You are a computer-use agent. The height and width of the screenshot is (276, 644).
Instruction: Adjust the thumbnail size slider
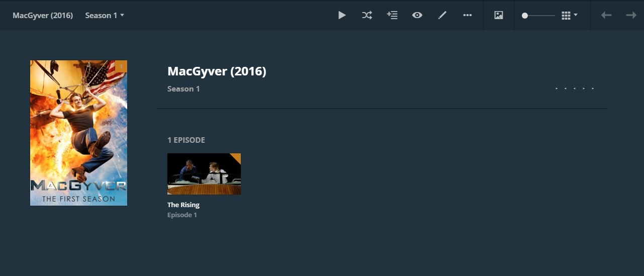[x=538, y=16]
